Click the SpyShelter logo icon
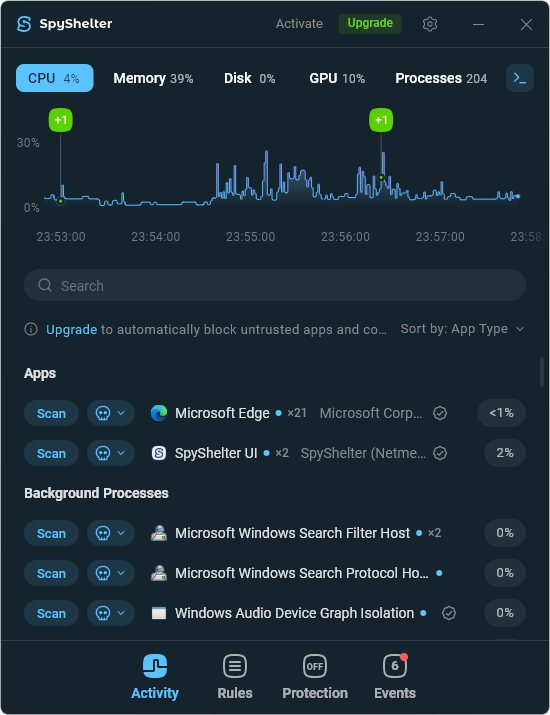The image size is (550, 715). (x=24, y=24)
